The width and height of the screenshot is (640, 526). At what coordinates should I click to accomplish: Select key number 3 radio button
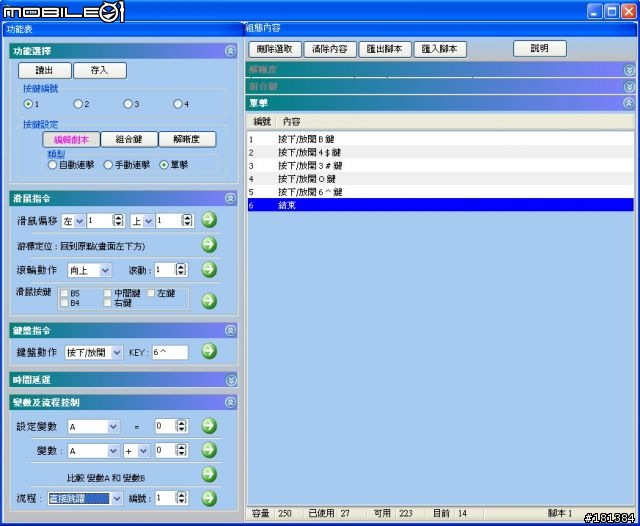click(x=128, y=104)
